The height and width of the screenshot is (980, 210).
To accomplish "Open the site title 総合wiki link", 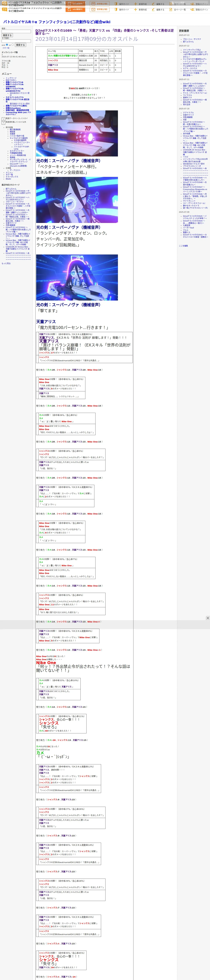I will [57, 22].
